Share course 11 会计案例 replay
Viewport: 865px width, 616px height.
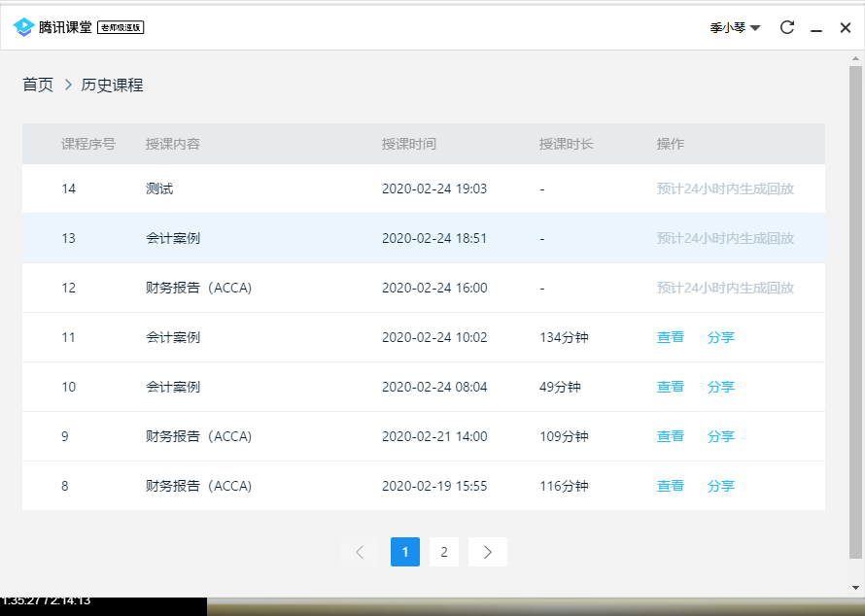pyautogui.click(x=720, y=337)
